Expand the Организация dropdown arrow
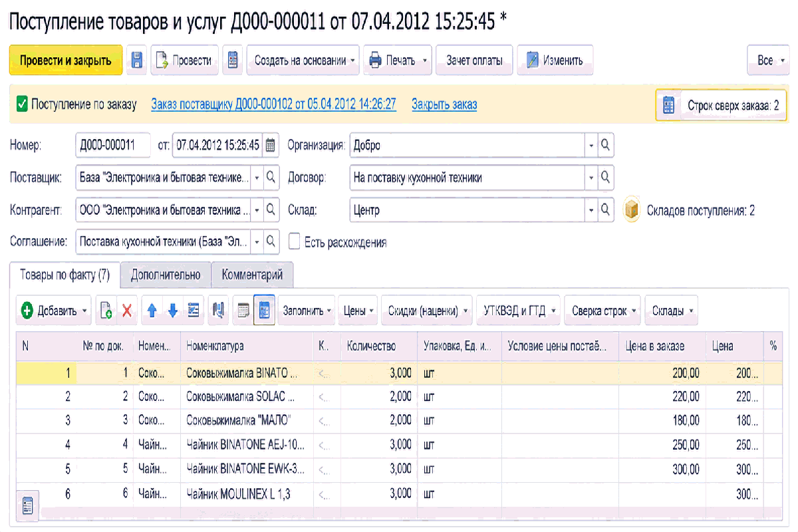The width and height of the screenshot is (798, 532). [x=591, y=145]
